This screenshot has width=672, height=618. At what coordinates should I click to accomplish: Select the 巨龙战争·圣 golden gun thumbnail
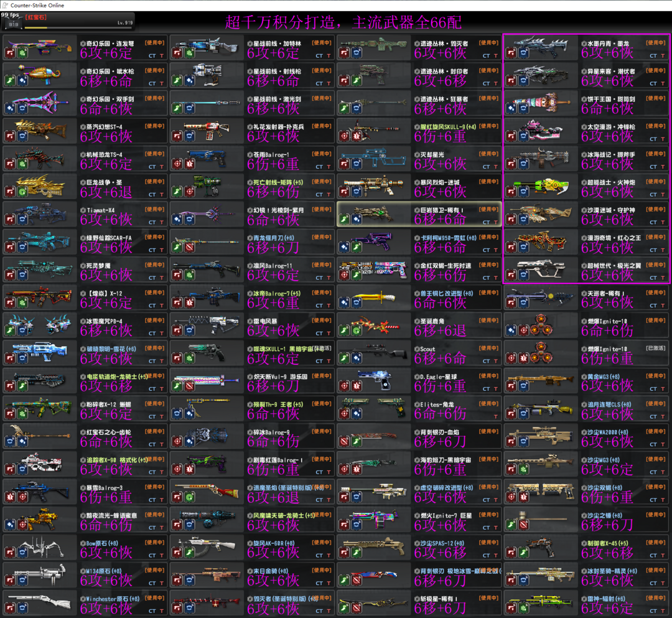pos(39,185)
